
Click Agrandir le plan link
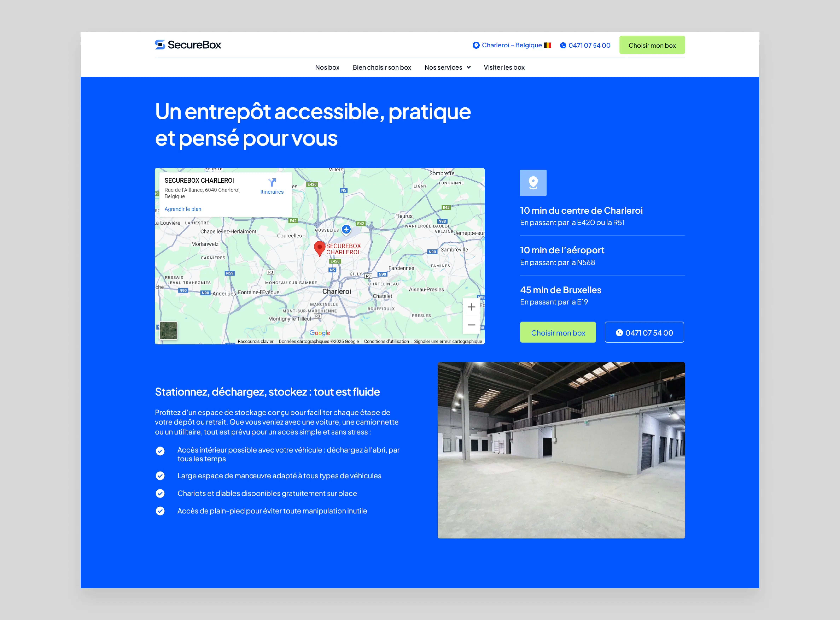click(x=183, y=209)
